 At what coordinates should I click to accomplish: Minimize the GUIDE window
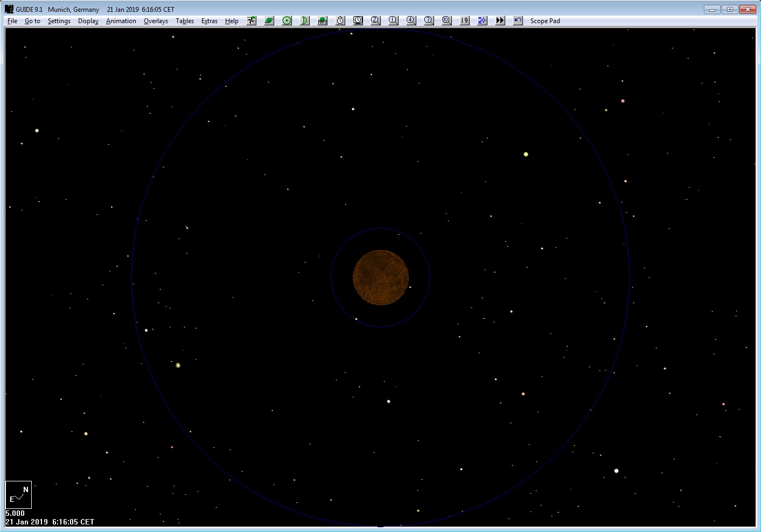click(x=712, y=9)
